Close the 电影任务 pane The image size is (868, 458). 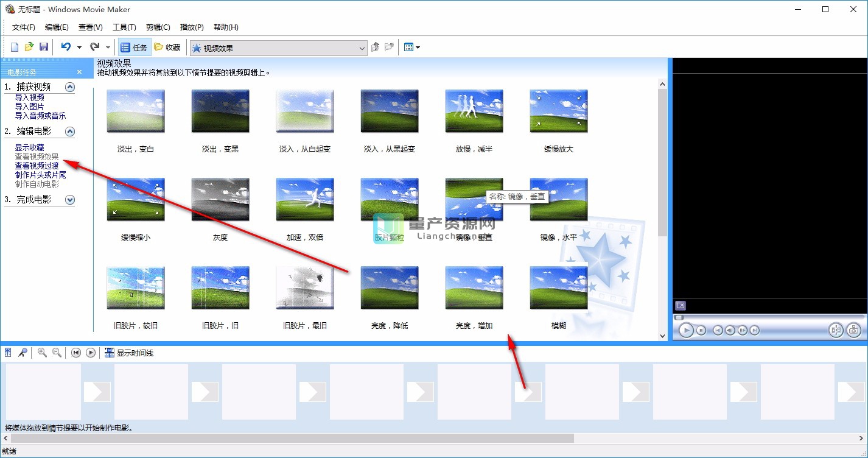[79, 72]
